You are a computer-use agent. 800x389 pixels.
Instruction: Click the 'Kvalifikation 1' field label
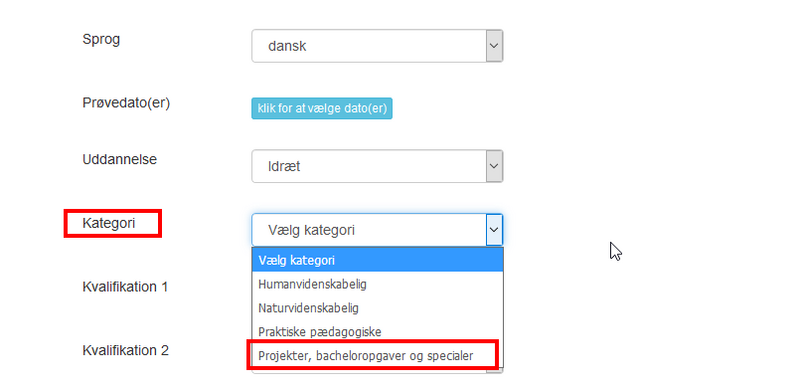coord(125,287)
